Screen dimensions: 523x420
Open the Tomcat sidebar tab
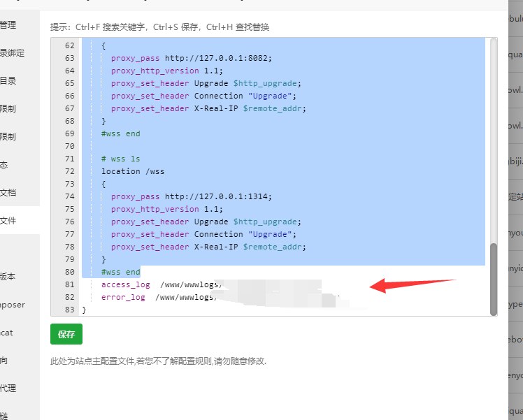pyautogui.click(x=6, y=333)
